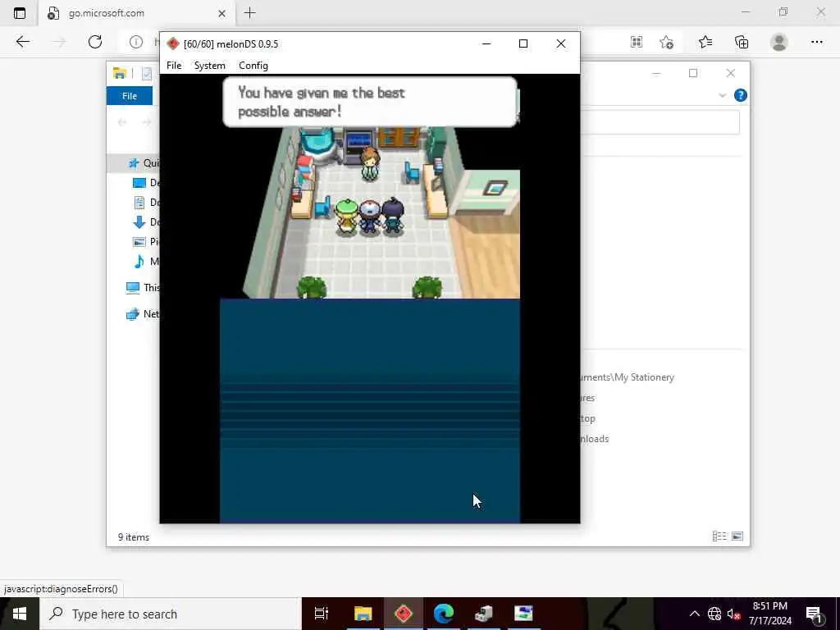840x630 pixels.
Task: Click the folder icon in Explorer title bar
Action: coord(120,73)
